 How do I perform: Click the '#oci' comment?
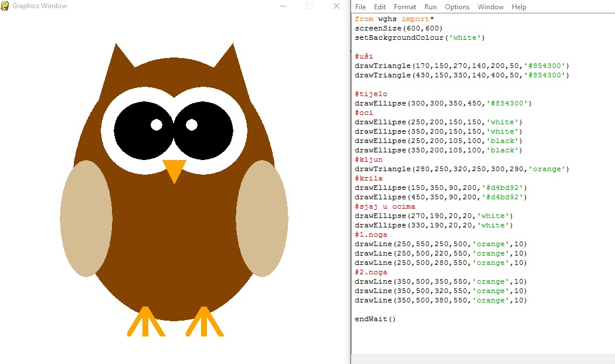(x=364, y=113)
